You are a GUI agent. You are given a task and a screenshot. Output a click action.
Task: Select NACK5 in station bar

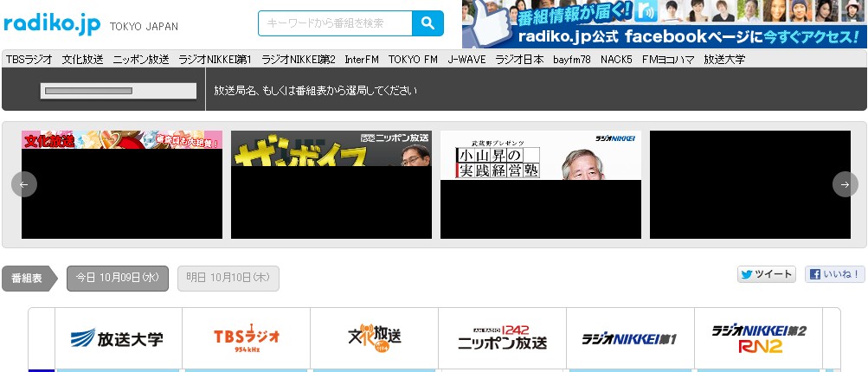click(x=616, y=59)
